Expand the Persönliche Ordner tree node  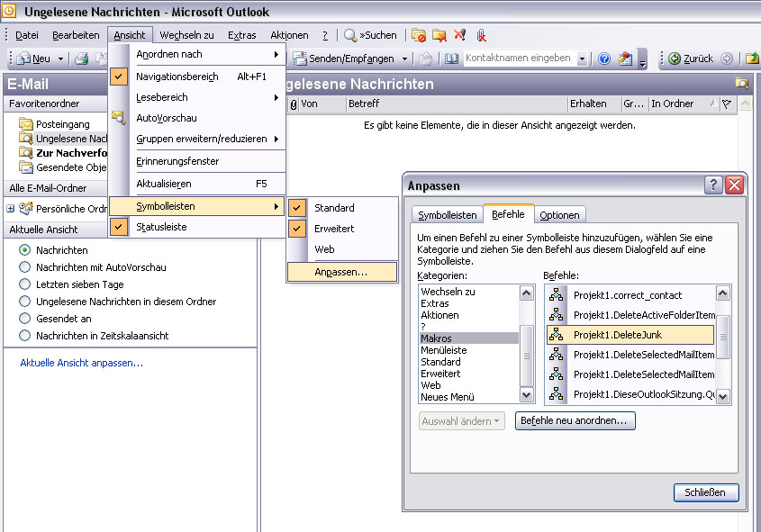(x=10, y=209)
